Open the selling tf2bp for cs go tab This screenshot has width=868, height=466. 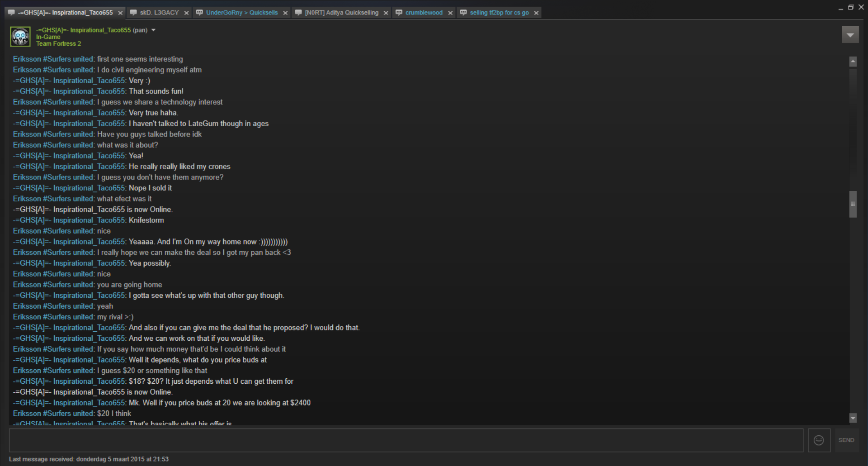point(499,13)
